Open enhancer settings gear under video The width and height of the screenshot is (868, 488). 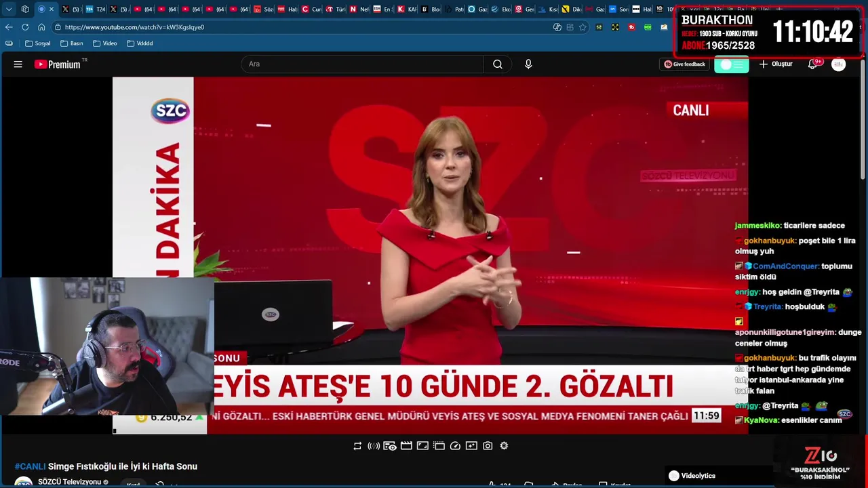pos(504,446)
